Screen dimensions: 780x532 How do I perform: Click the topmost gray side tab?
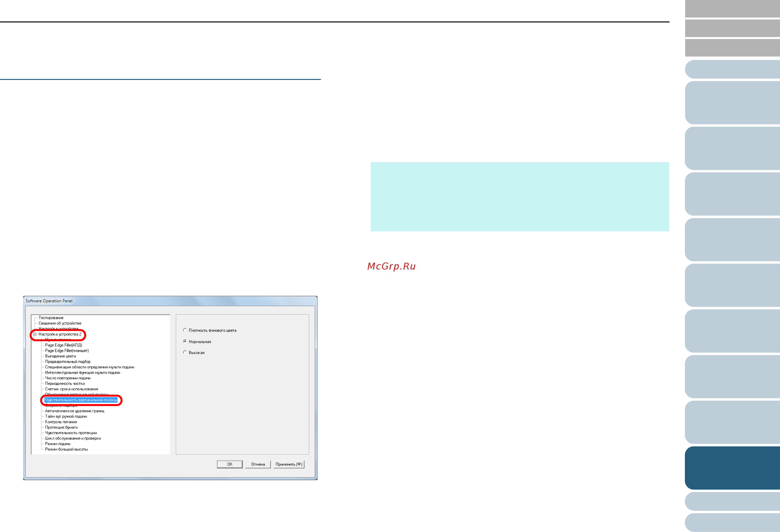[732, 8]
